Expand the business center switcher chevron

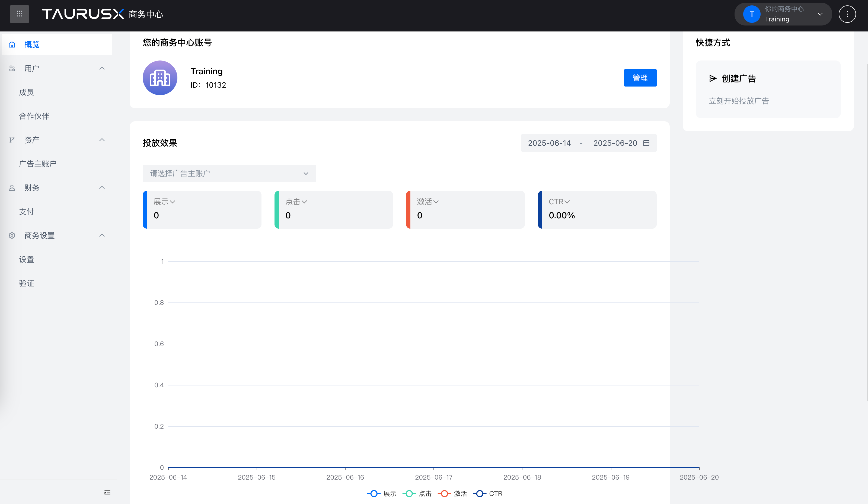[820, 14]
